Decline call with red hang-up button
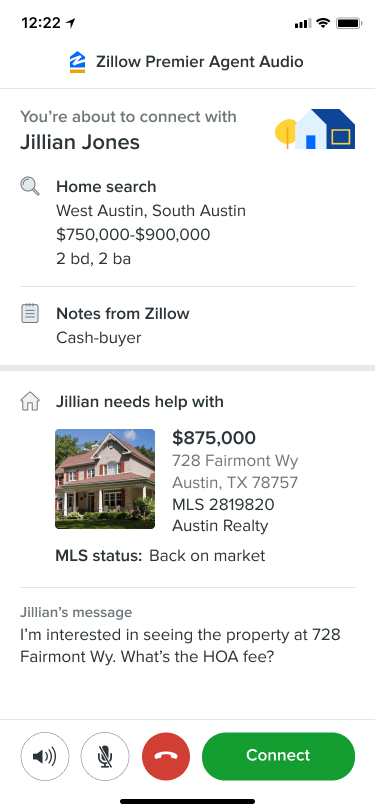The width and height of the screenshot is (375, 812). pos(166,756)
